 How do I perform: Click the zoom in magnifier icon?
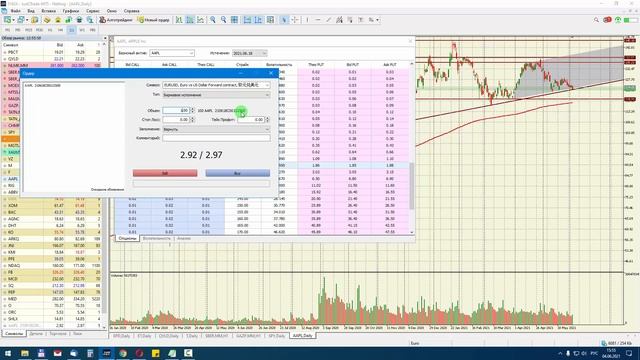click(213, 20)
